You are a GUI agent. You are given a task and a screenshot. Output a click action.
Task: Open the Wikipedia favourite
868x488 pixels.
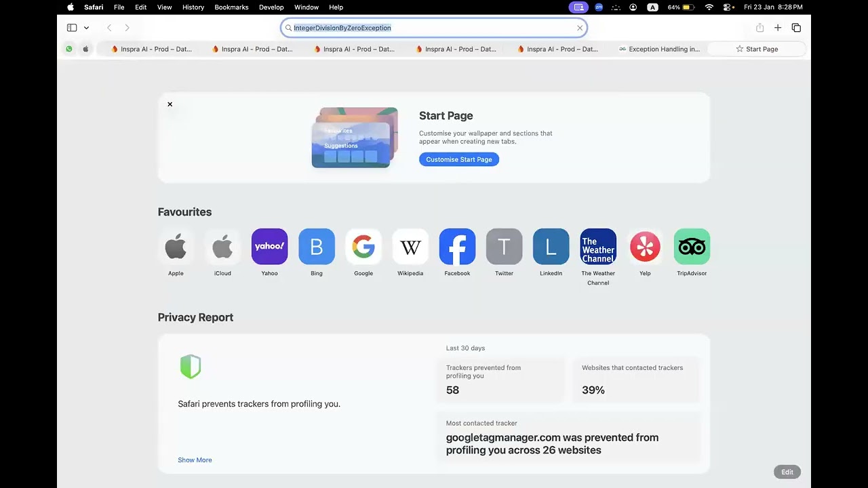tap(410, 247)
